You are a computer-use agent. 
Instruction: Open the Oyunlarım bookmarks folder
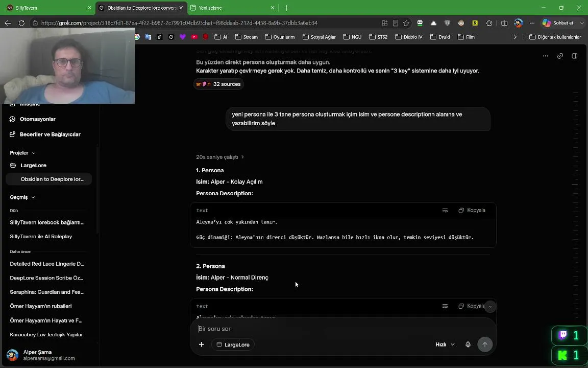tap(280, 37)
